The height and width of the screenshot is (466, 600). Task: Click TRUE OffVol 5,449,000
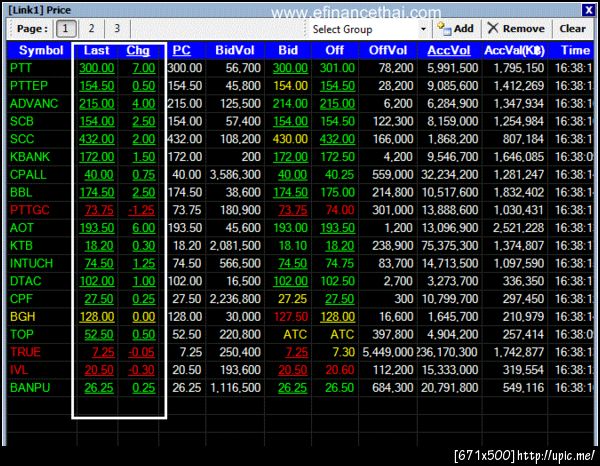click(388, 352)
